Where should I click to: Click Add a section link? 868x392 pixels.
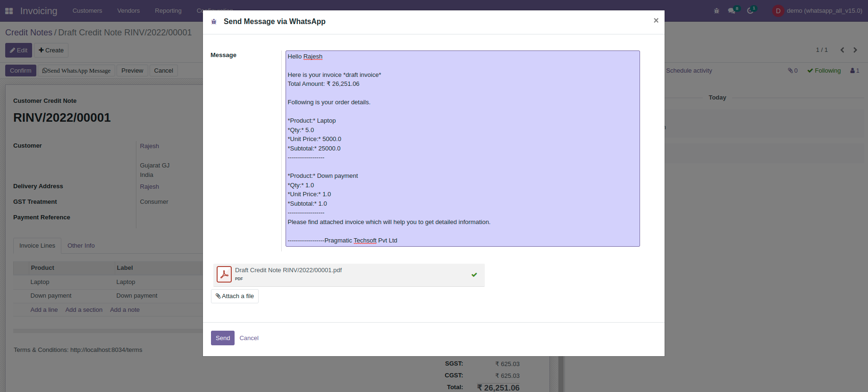(84, 310)
